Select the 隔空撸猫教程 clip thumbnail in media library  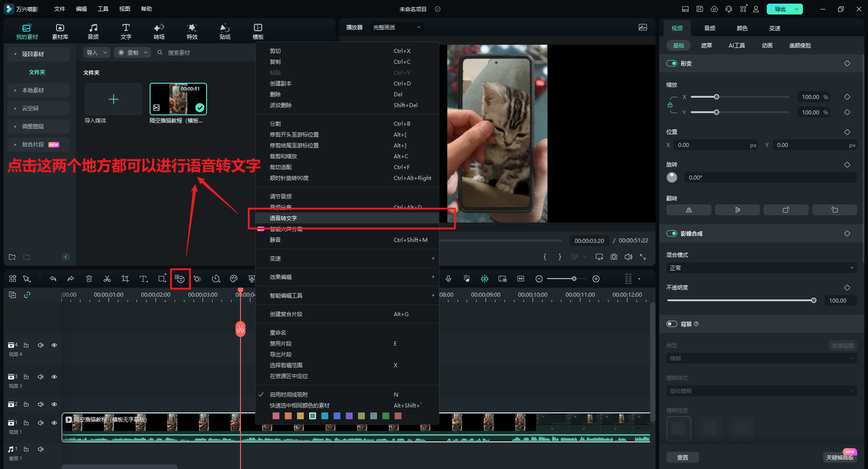tap(178, 99)
